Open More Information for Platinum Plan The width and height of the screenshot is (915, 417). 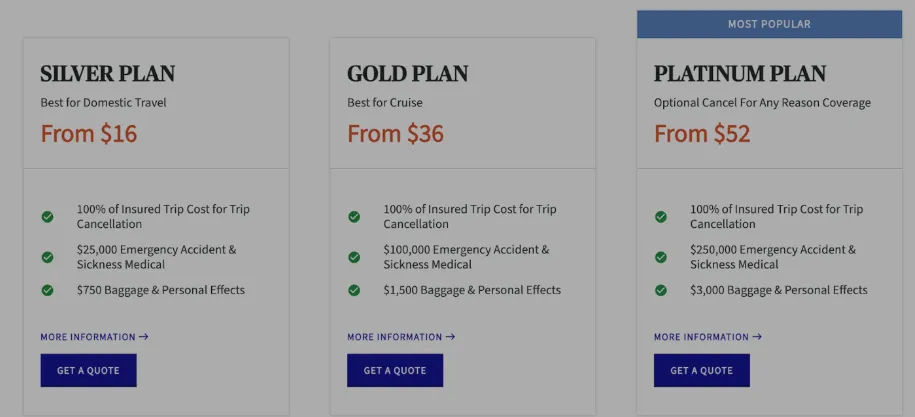pos(708,337)
